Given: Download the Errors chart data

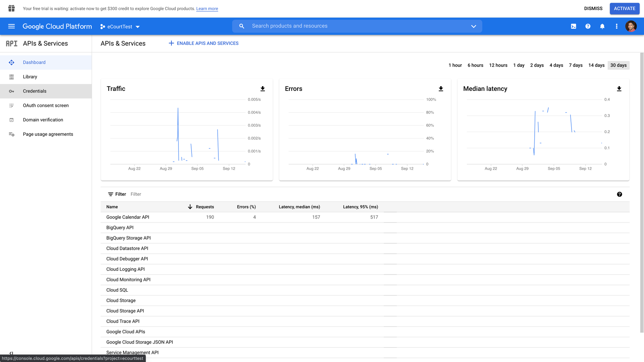Looking at the screenshot, I should (441, 88).
